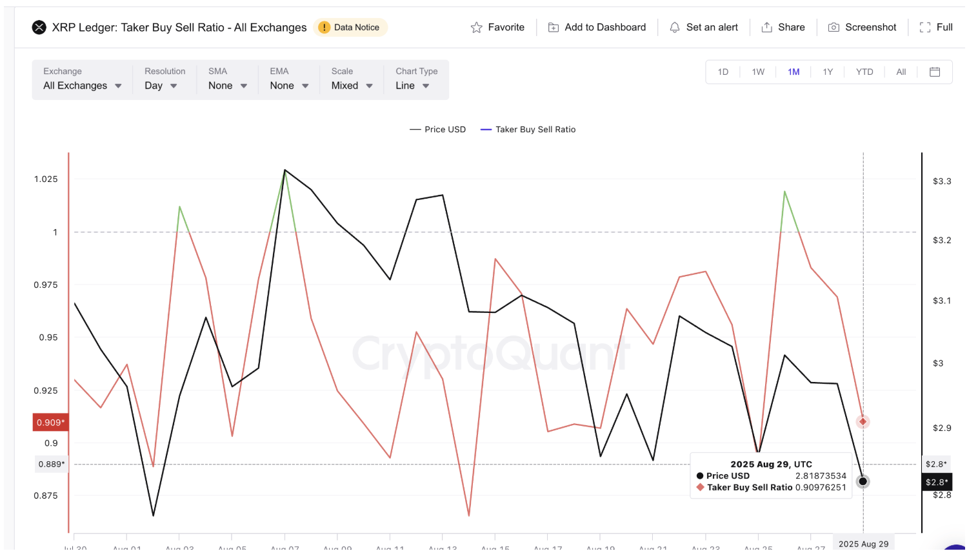
Task: Click the Aug 29 ratio data point marker
Action: (x=863, y=421)
